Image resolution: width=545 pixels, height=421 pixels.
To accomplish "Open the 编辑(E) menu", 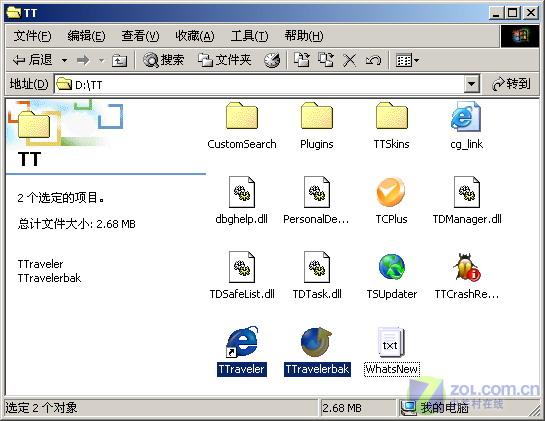I will tap(86, 36).
